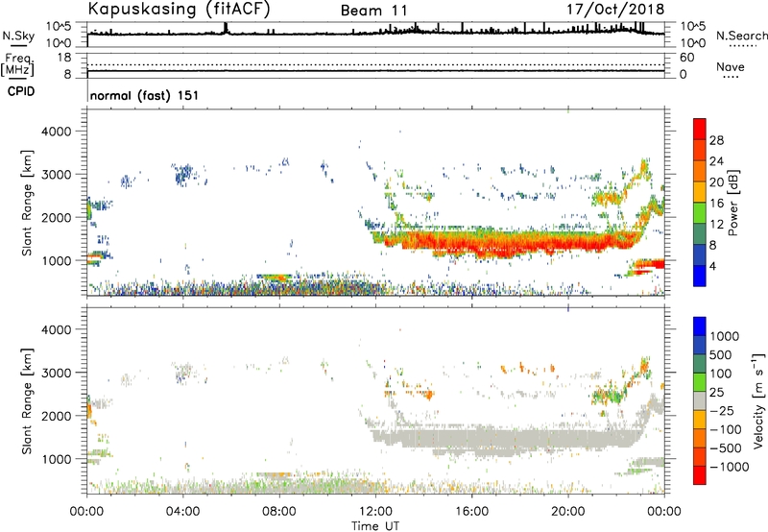Click the 4000 km tick of the velocity panel
The width and height of the screenshot is (768, 532).
[x=57, y=329]
